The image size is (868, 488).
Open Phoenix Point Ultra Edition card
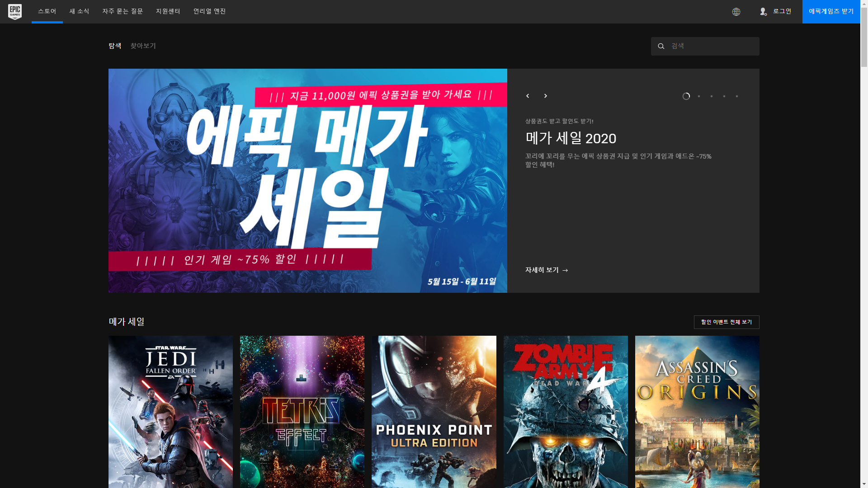click(434, 412)
